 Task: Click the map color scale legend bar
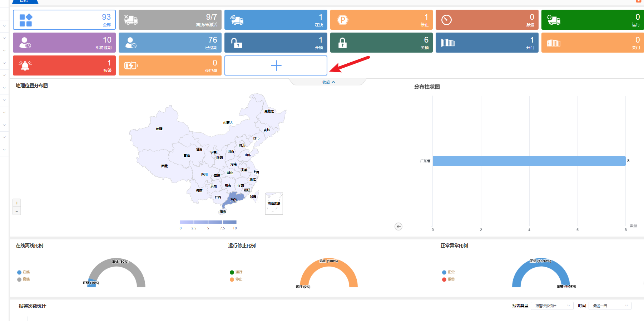coord(208,222)
